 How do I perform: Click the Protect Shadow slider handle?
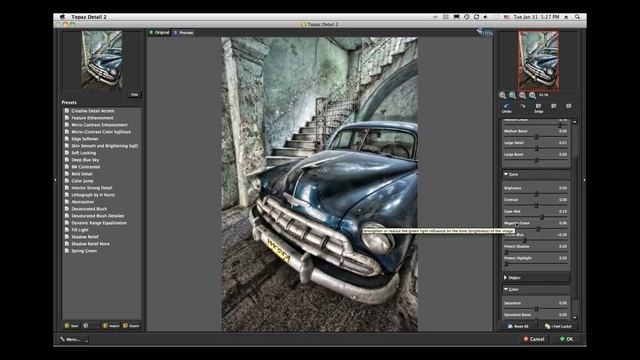pos(507,252)
